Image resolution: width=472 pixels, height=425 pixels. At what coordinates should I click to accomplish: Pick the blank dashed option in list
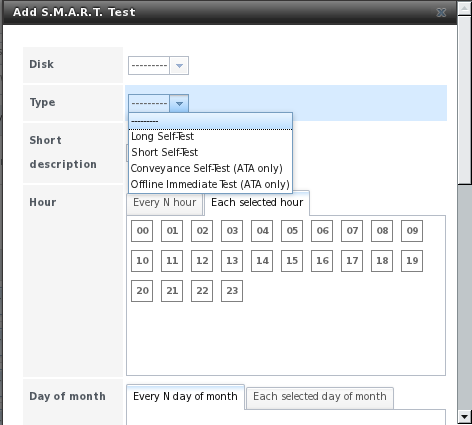tap(210, 121)
